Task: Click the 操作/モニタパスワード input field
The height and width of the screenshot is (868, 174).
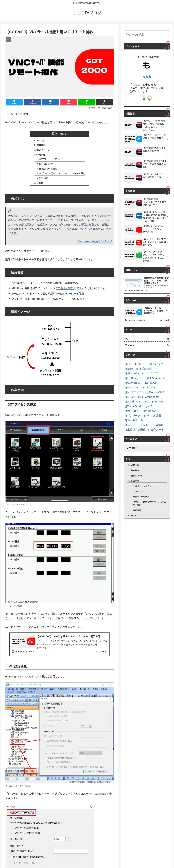Action: (x=70, y=851)
